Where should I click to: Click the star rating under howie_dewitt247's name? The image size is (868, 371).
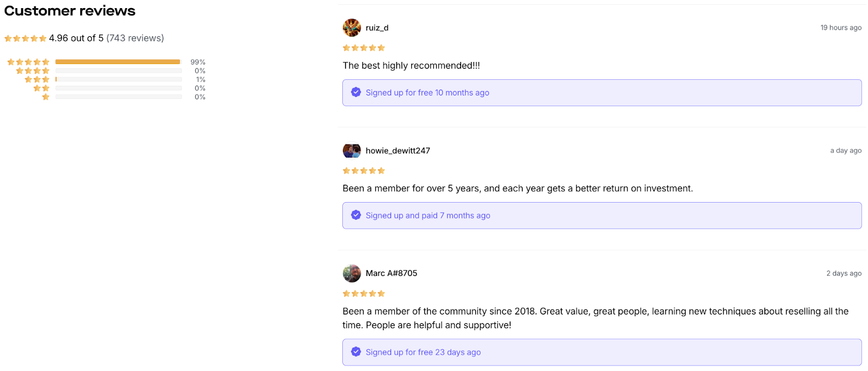click(x=363, y=170)
